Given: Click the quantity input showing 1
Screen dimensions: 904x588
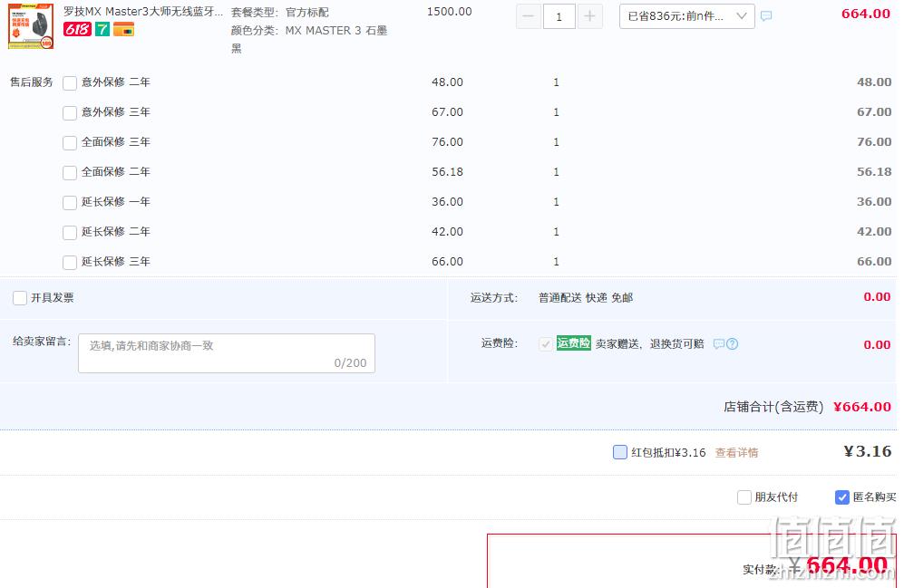Looking at the screenshot, I should tap(559, 16).
